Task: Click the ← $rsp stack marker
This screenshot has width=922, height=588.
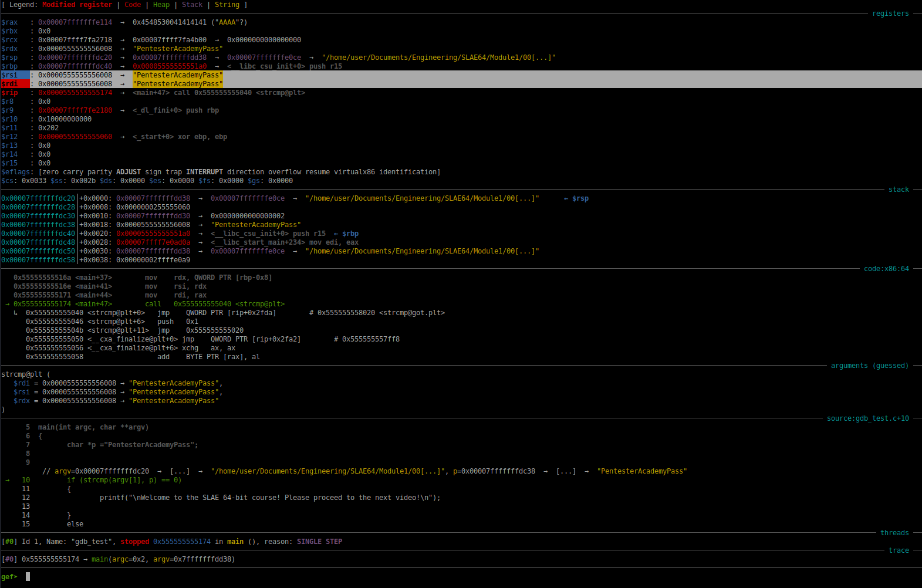Action: pos(576,198)
